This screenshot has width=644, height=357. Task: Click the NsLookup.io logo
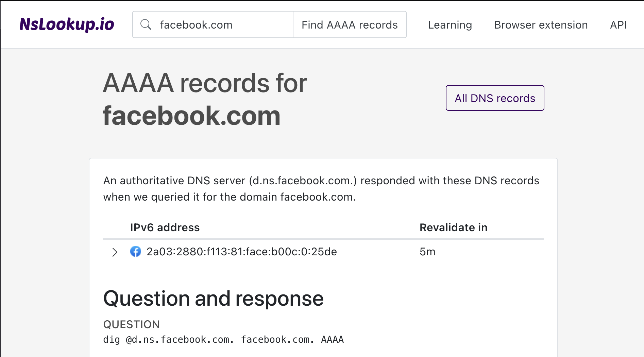pyautogui.click(x=67, y=24)
